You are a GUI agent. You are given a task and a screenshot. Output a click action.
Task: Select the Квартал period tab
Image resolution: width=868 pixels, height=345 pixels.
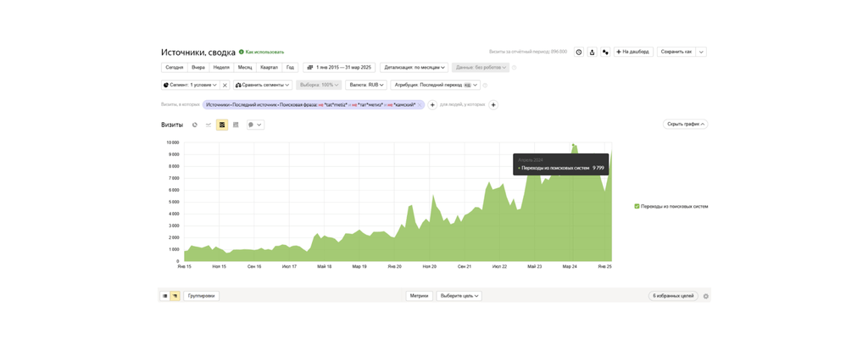[x=269, y=68]
